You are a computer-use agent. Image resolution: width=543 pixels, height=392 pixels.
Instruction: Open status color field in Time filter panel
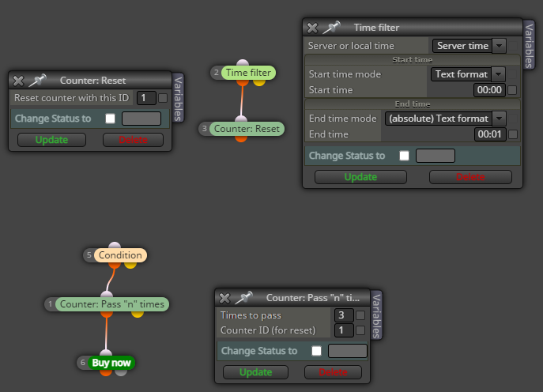436,156
